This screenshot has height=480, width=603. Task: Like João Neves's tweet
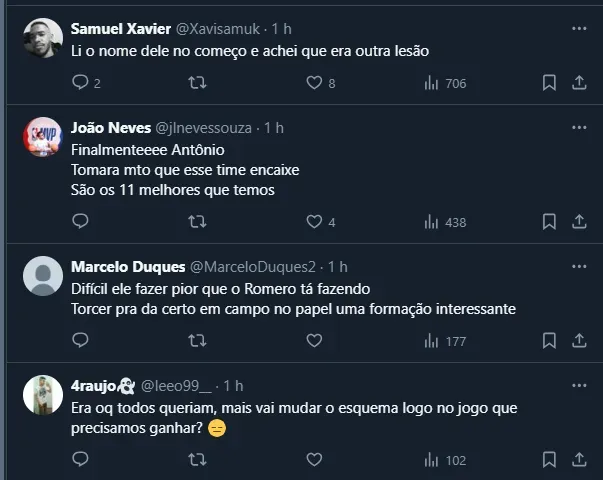point(314,222)
